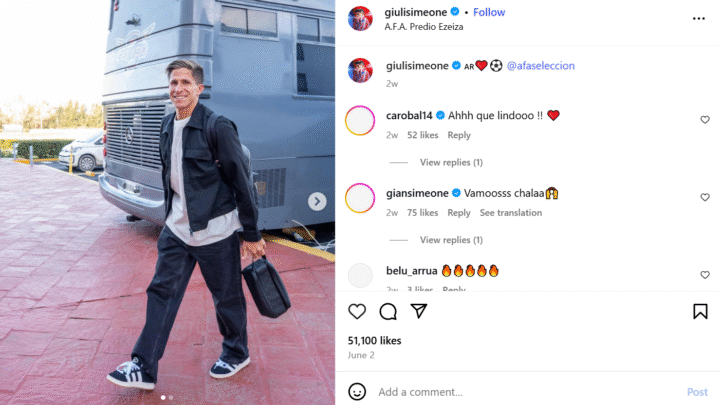Open the three-dots more options menu

click(x=698, y=18)
